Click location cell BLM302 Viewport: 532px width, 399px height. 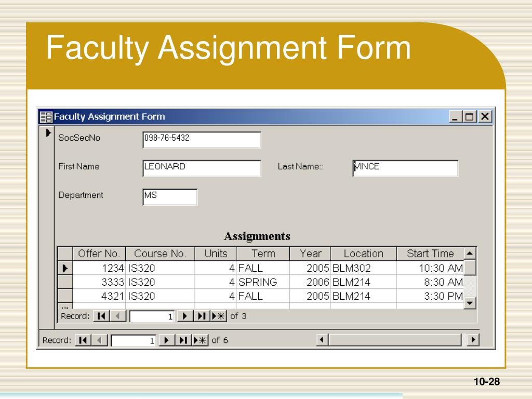pos(363,269)
